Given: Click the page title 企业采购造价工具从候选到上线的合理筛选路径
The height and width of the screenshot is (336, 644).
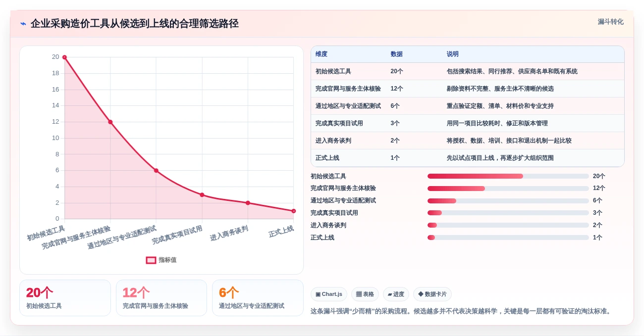Looking at the screenshot, I should [x=134, y=23].
